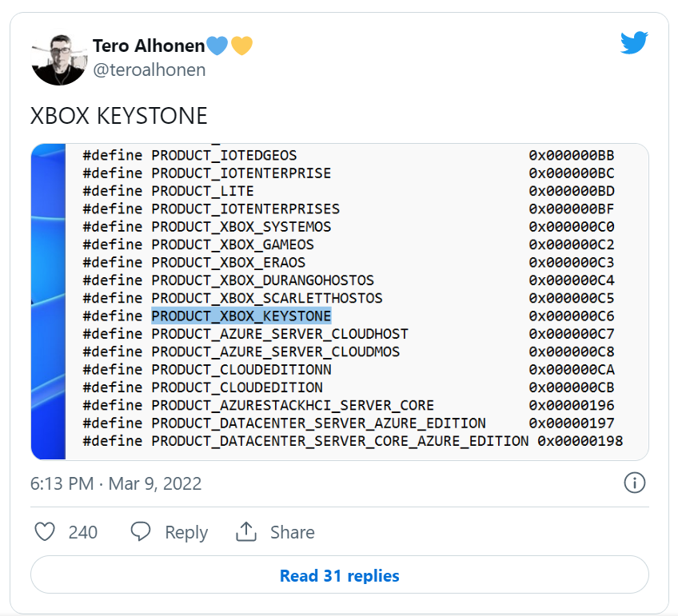Click the yellow heart emoji

pos(241,46)
